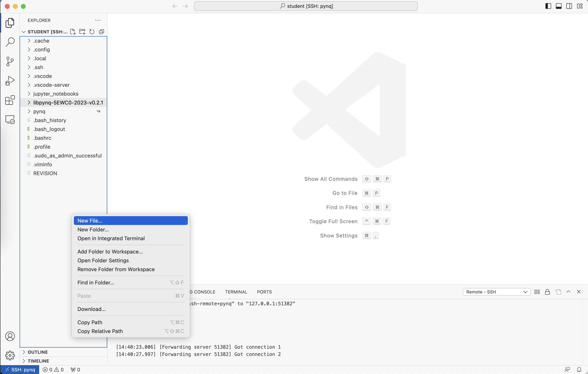The width and height of the screenshot is (588, 374).
Task: Open notifications bell in status bar
Action: [x=579, y=370]
